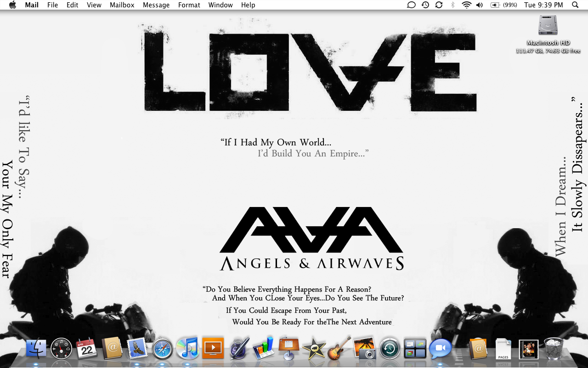Click the clock Tue 9:39 PM
The image size is (588, 368).
[543, 5]
